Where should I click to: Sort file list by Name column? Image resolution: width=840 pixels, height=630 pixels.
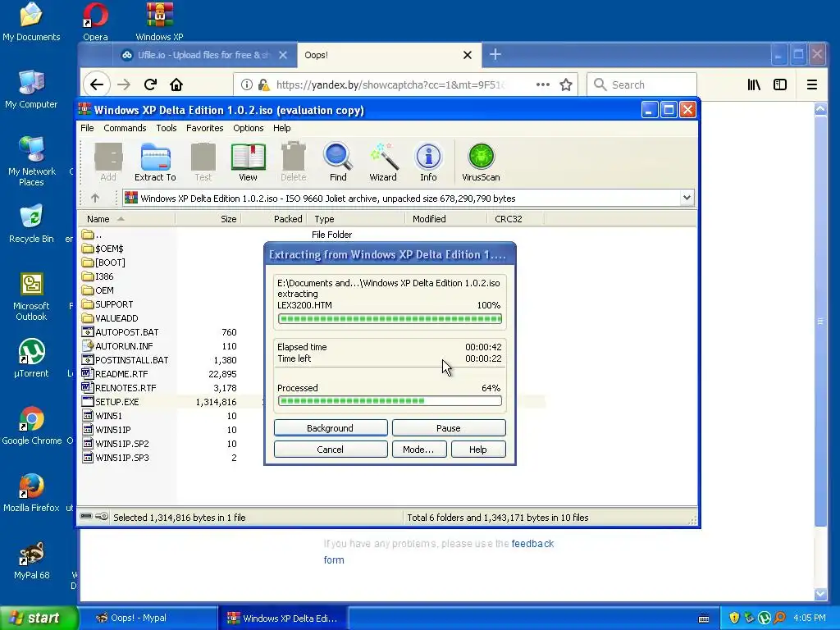tap(126, 218)
